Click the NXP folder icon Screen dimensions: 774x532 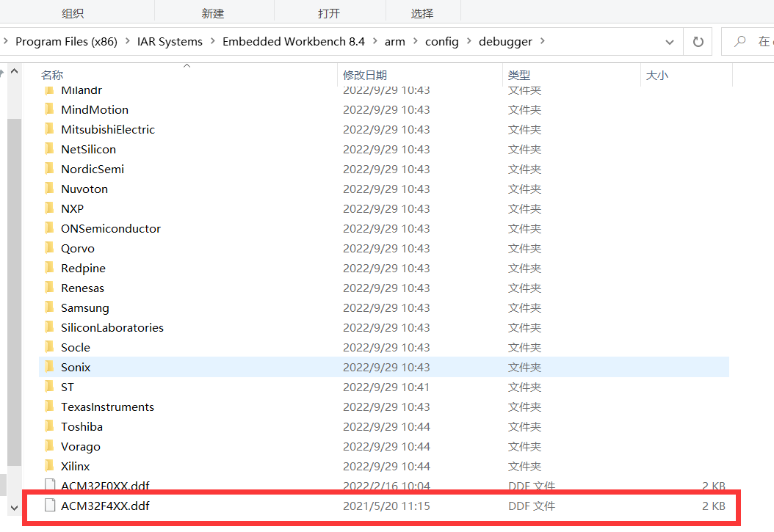(49, 208)
